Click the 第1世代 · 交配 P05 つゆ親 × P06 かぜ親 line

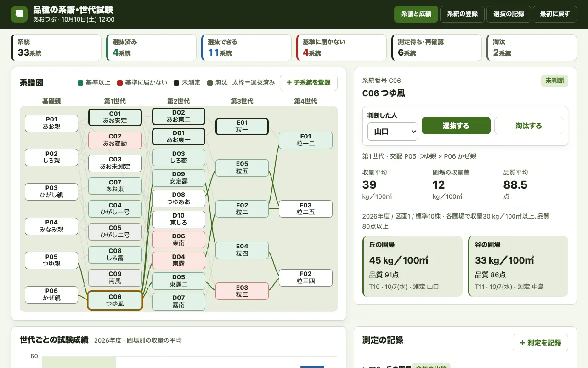(x=419, y=156)
